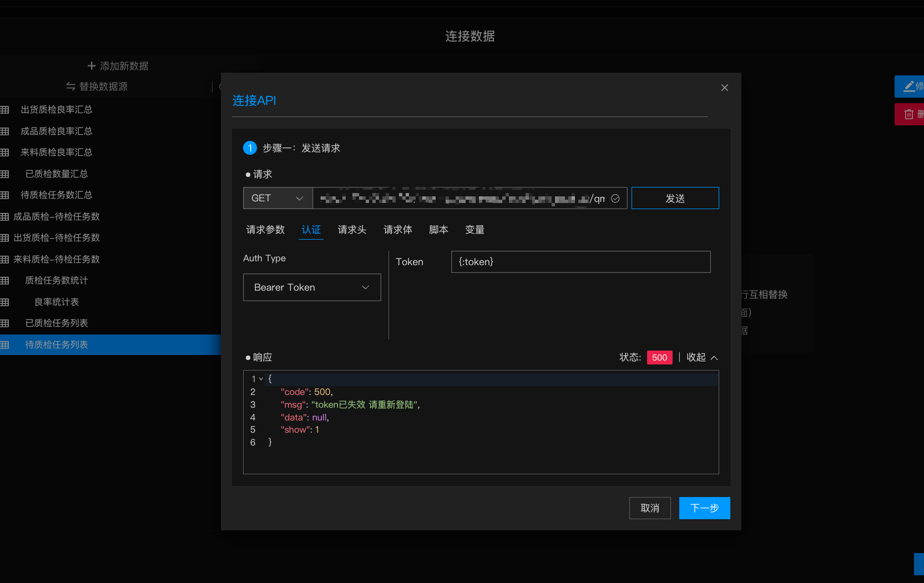The width and height of the screenshot is (924, 583).
Task: Switch to the 请求头 tab
Action: (x=352, y=230)
